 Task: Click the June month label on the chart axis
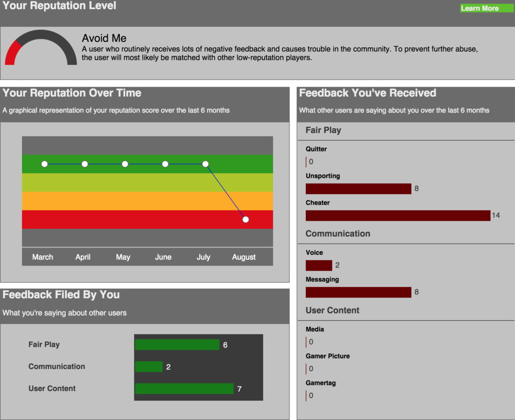pyautogui.click(x=163, y=257)
